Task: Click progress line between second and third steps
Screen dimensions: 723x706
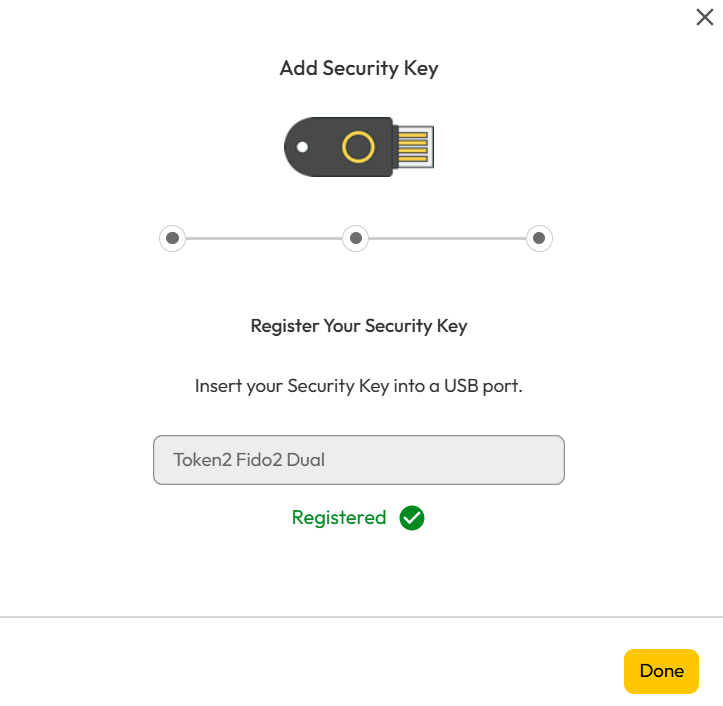Action: click(447, 238)
